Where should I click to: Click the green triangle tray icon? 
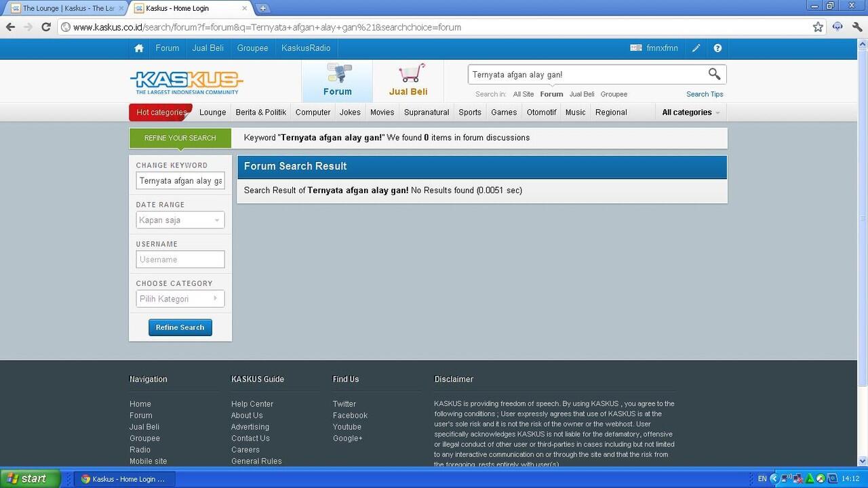click(x=809, y=479)
